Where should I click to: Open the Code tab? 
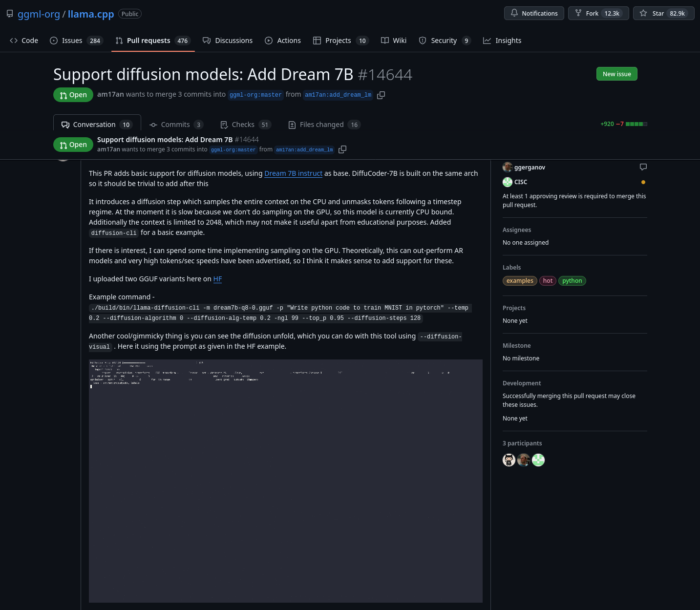tap(24, 41)
